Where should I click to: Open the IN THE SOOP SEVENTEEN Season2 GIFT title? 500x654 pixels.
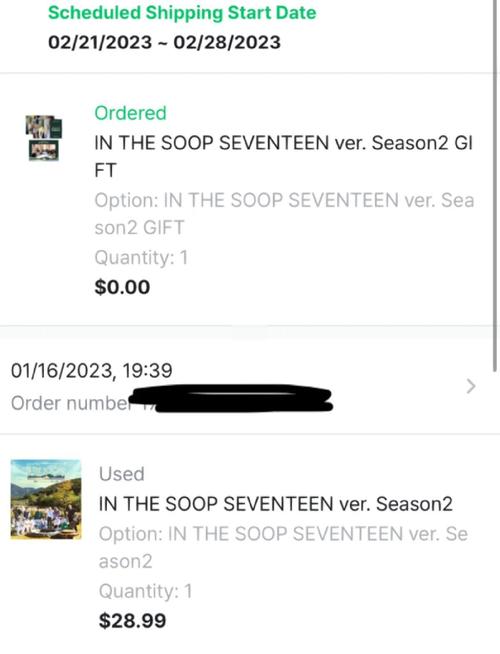tap(284, 156)
